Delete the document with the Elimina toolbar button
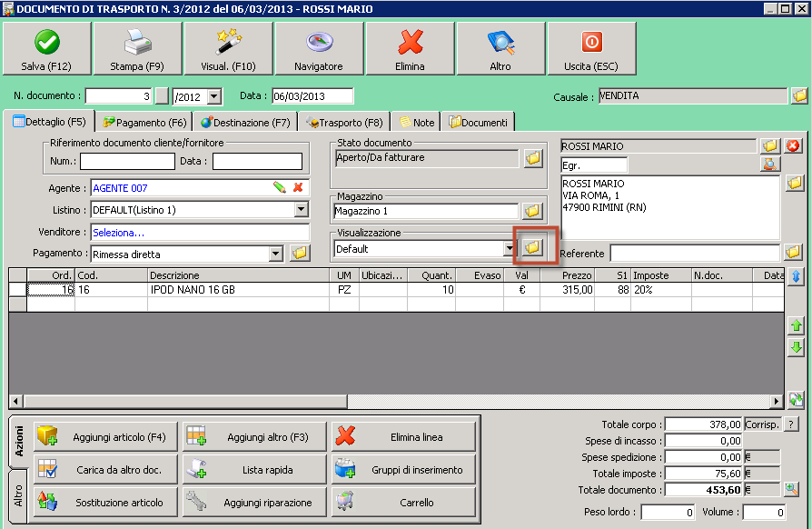 point(411,49)
